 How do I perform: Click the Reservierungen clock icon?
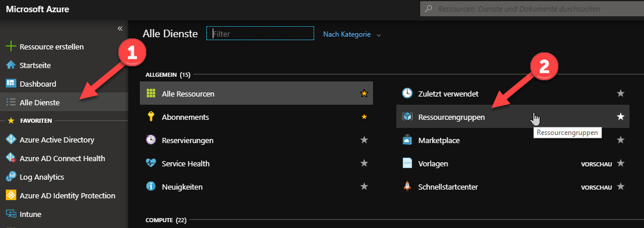pyautogui.click(x=151, y=140)
